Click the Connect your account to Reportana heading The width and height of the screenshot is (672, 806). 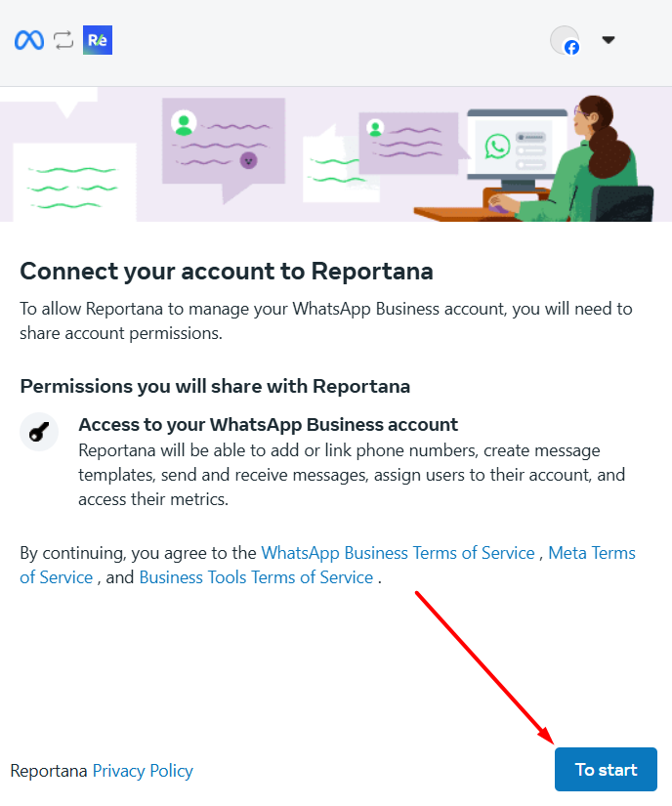(x=227, y=272)
